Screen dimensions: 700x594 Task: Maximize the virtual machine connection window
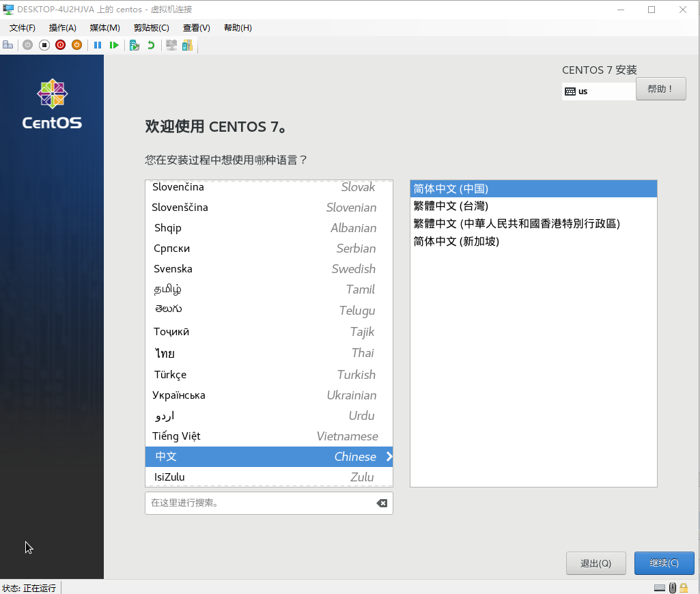click(652, 10)
